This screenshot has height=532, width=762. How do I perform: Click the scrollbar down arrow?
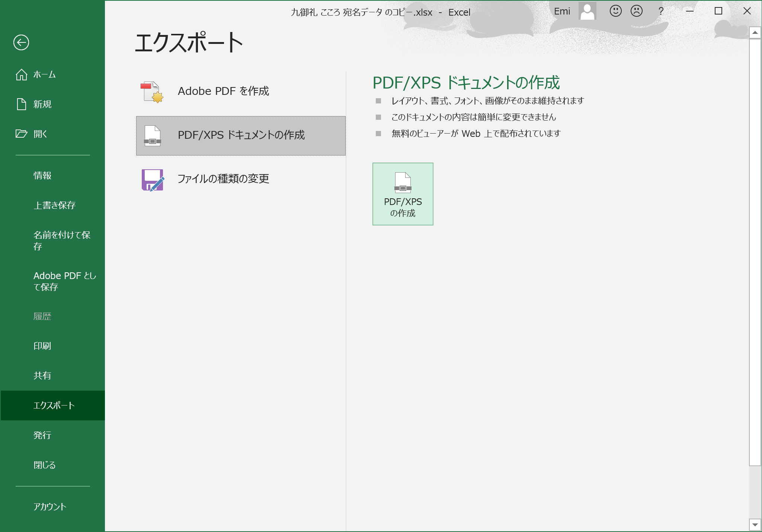tap(755, 525)
